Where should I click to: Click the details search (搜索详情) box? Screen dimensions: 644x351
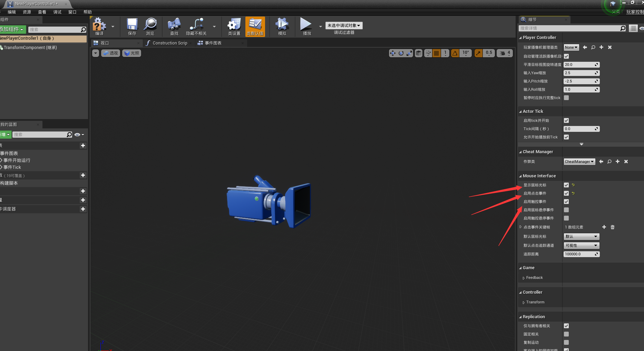(569, 28)
